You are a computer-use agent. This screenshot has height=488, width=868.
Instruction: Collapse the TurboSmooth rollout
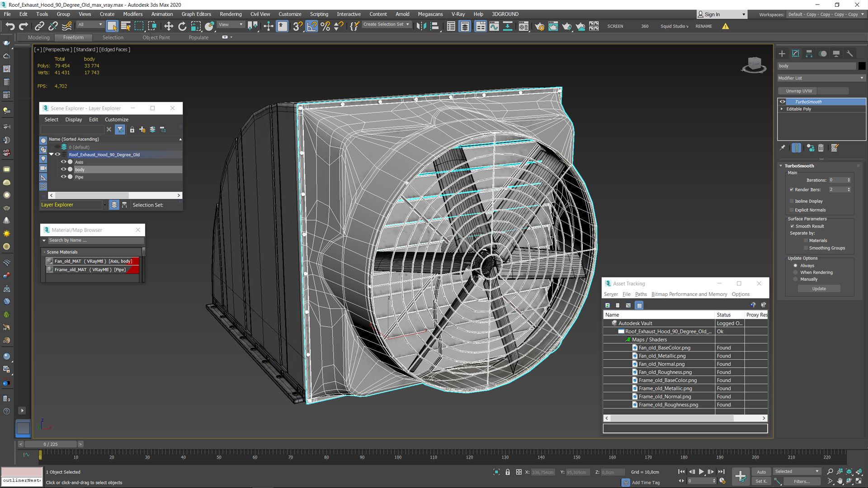click(x=781, y=166)
